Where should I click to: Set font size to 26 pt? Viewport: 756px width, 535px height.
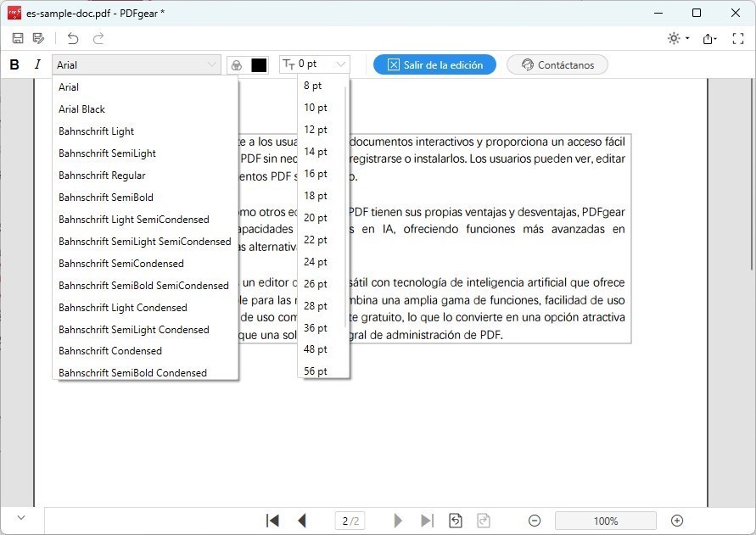(x=321, y=284)
